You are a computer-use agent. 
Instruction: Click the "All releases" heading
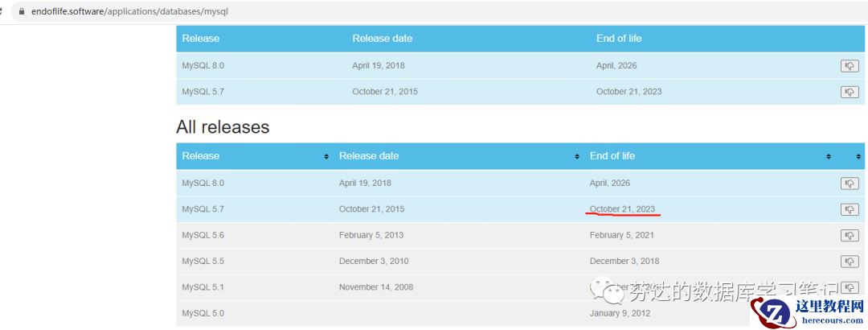[x=223, y=127]
